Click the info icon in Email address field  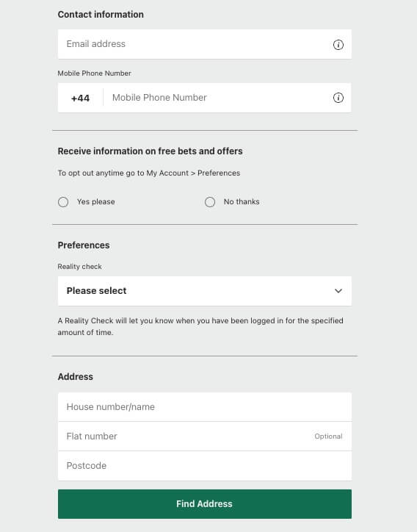[x=338, y=44]
